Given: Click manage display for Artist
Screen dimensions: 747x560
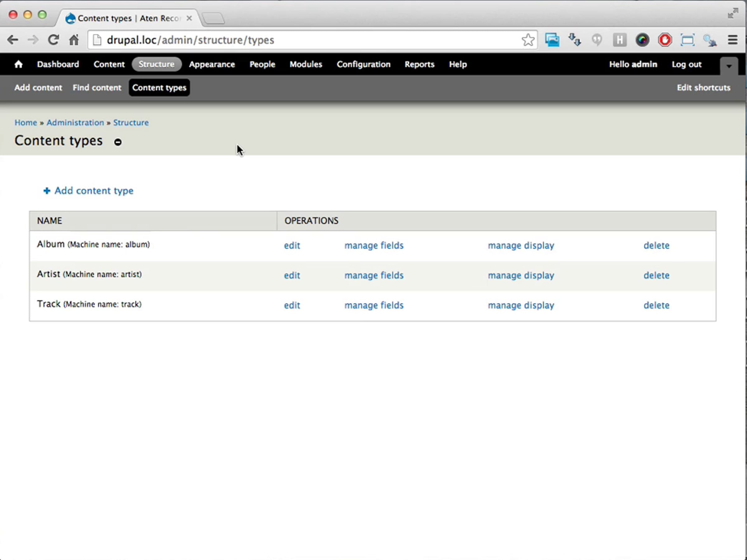Looking at the screenshot, I should click(521, 275).
